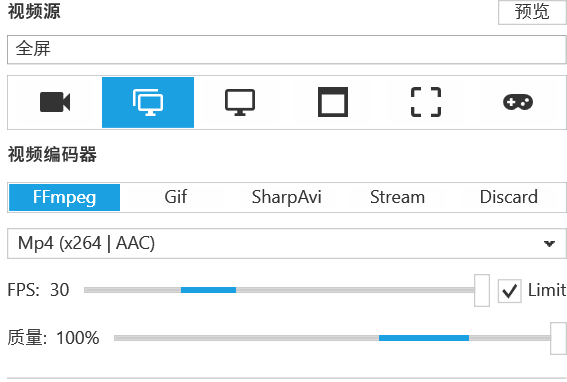Click the 预览 preview button
Screen dimensions: 567x382
point(532,12)
